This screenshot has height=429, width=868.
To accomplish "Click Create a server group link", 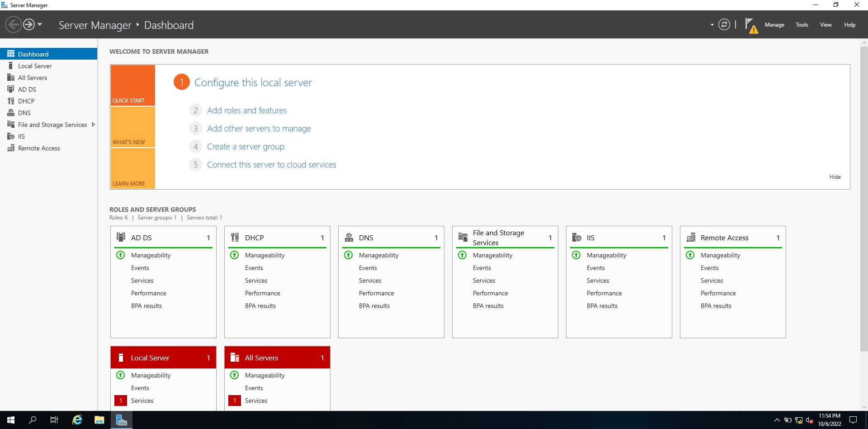I will tap(245, 146).
